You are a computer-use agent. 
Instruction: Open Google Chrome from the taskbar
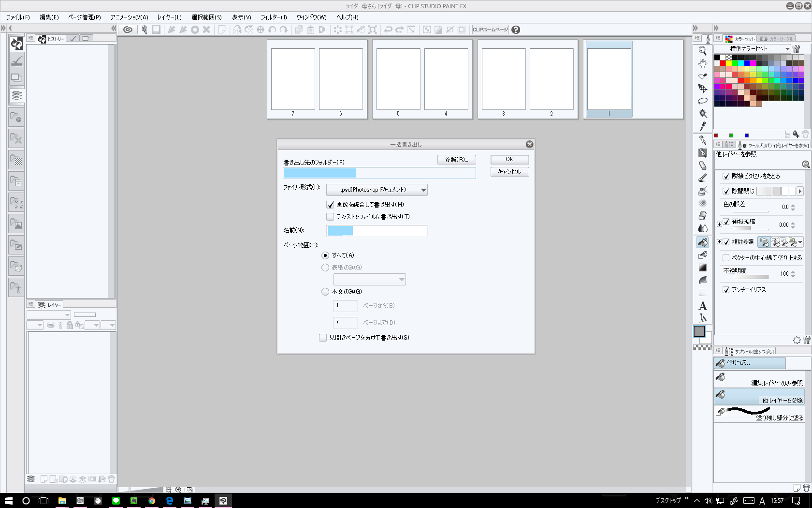point(152,501)
